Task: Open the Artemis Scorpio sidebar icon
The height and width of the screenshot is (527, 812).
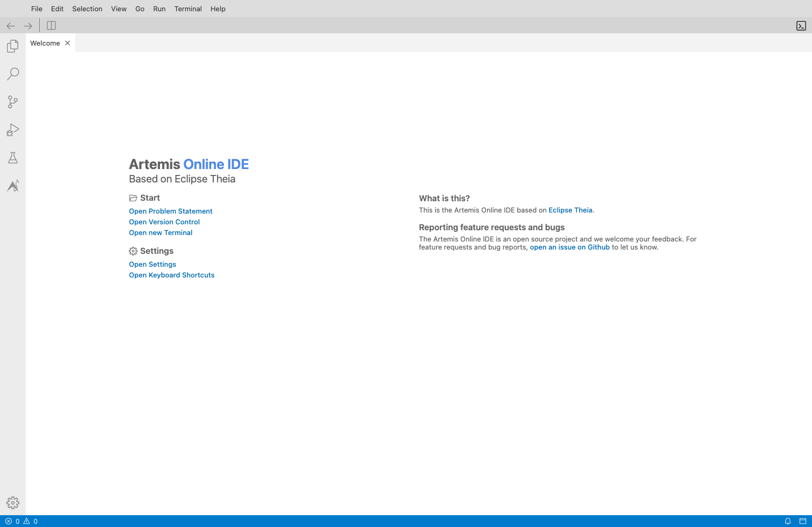Action: pos(13,186)
